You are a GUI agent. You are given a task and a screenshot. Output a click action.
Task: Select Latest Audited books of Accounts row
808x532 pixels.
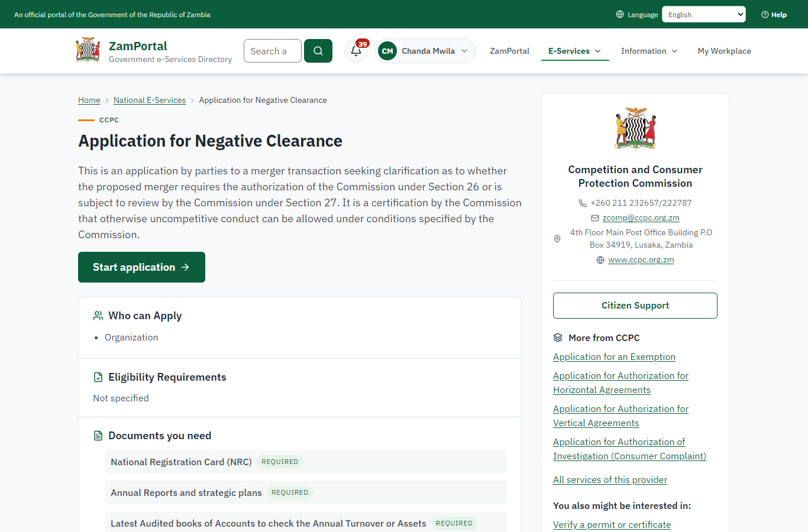[306, 523]
